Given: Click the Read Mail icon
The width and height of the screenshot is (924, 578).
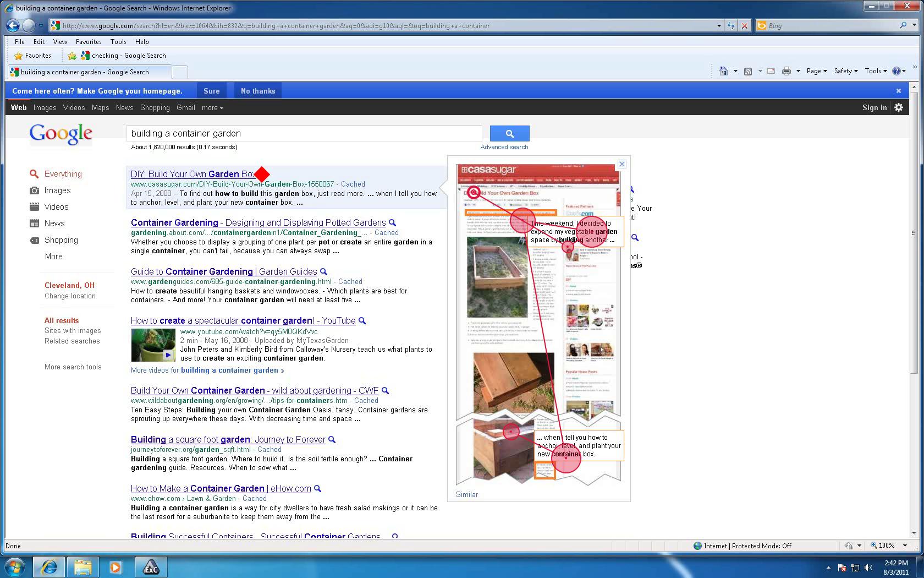Looking at the screenshot, I should pyautogui.click(x=771, y=71).
